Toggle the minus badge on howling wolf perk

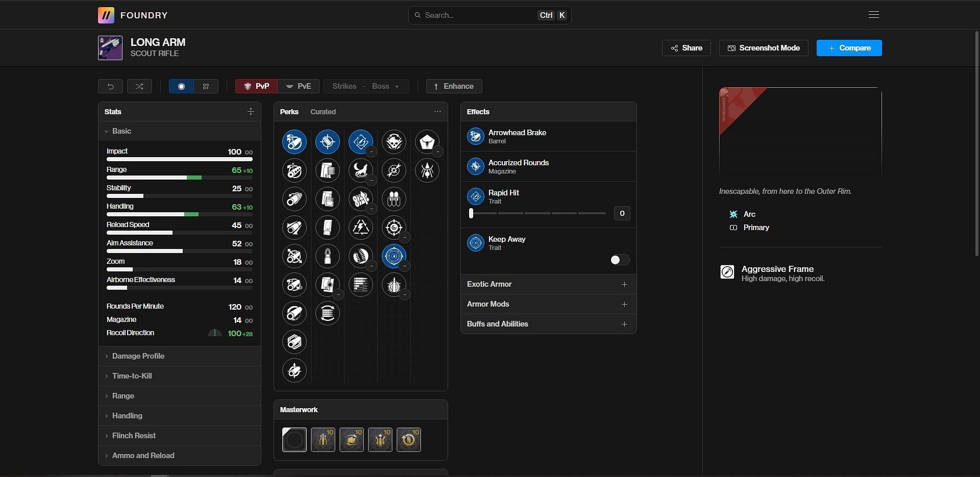tap(372, 180)
